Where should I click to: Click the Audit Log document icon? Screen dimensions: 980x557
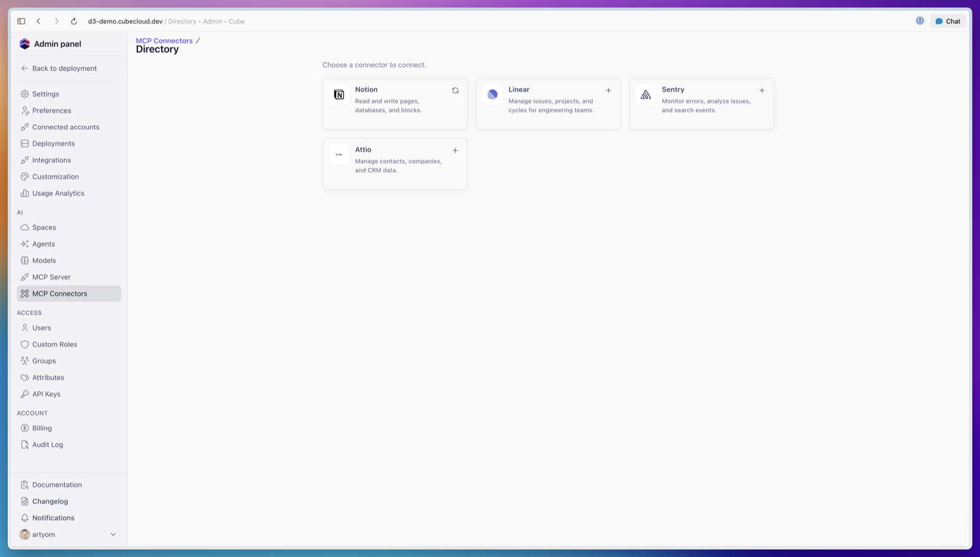click(24, 445)
